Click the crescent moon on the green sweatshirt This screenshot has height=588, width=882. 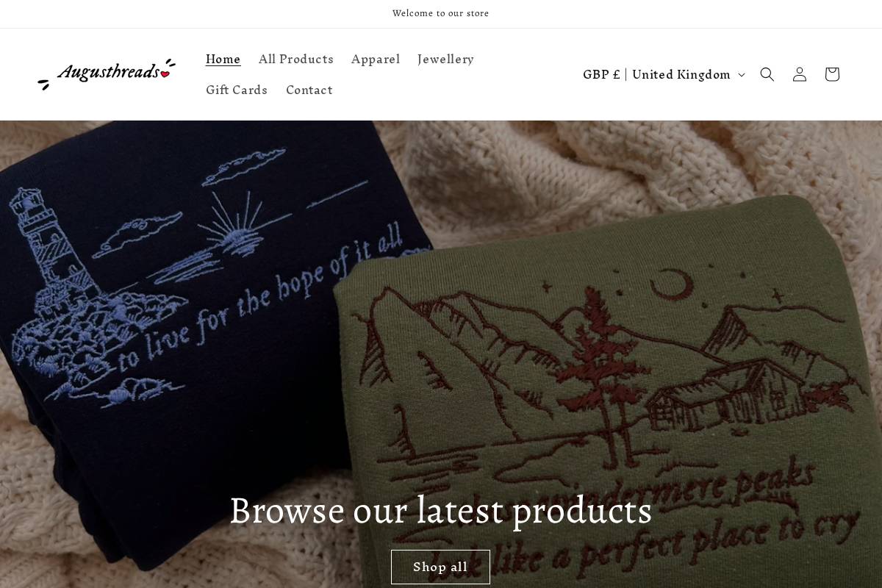click(x=676, y=285)
